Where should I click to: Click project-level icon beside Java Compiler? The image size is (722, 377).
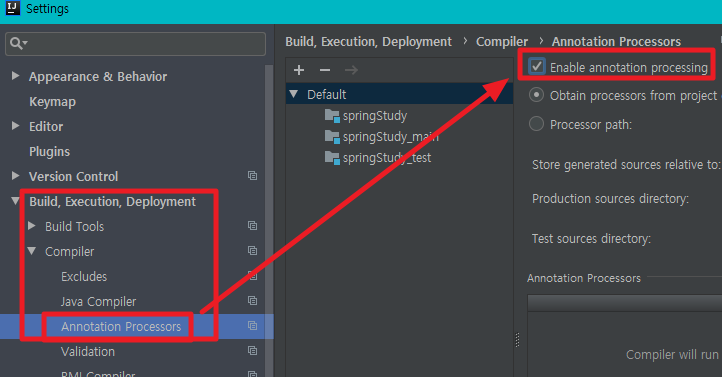click(252, 301)
